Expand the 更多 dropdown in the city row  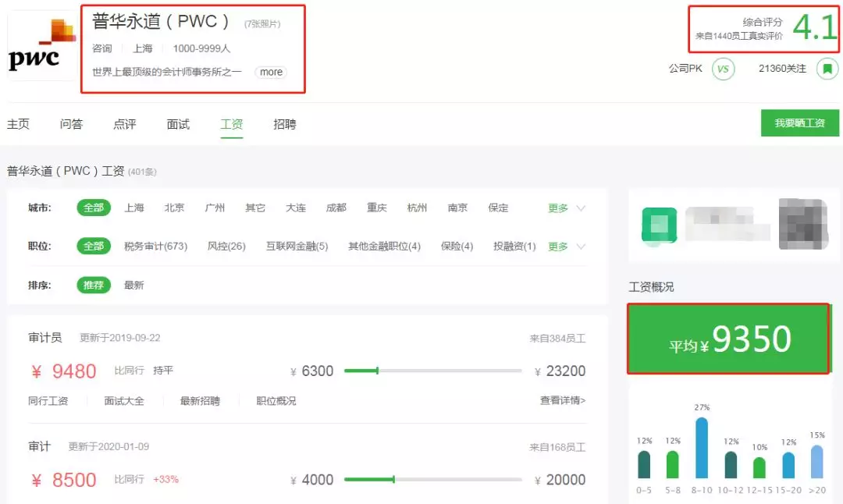(559, 208)
